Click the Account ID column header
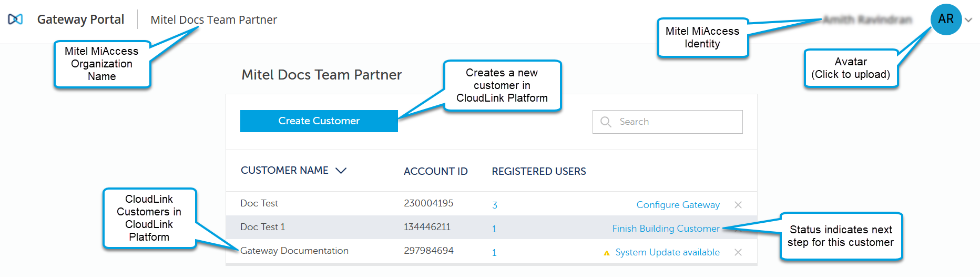This screenshot has width=980, height=277. 435,171
